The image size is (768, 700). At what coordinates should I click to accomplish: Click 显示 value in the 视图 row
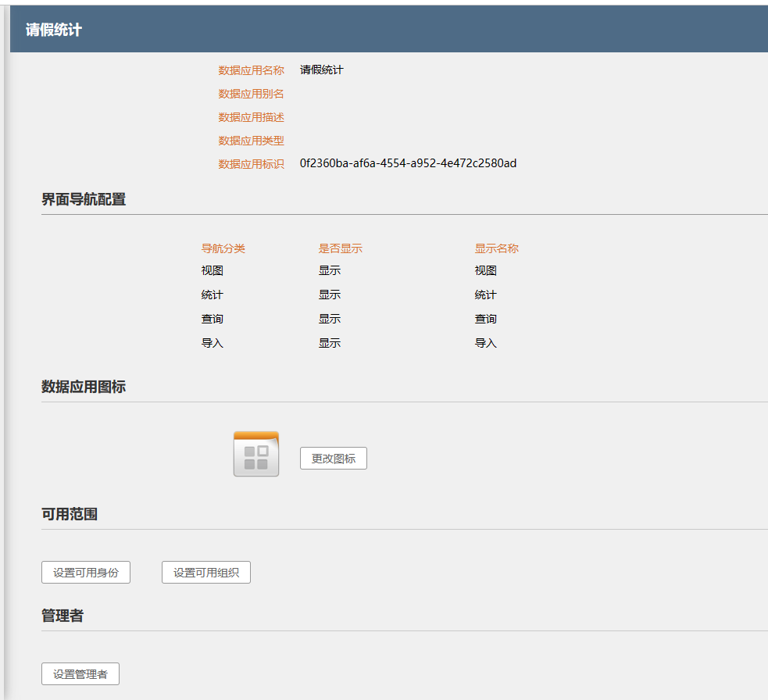[x=330, y=270]
